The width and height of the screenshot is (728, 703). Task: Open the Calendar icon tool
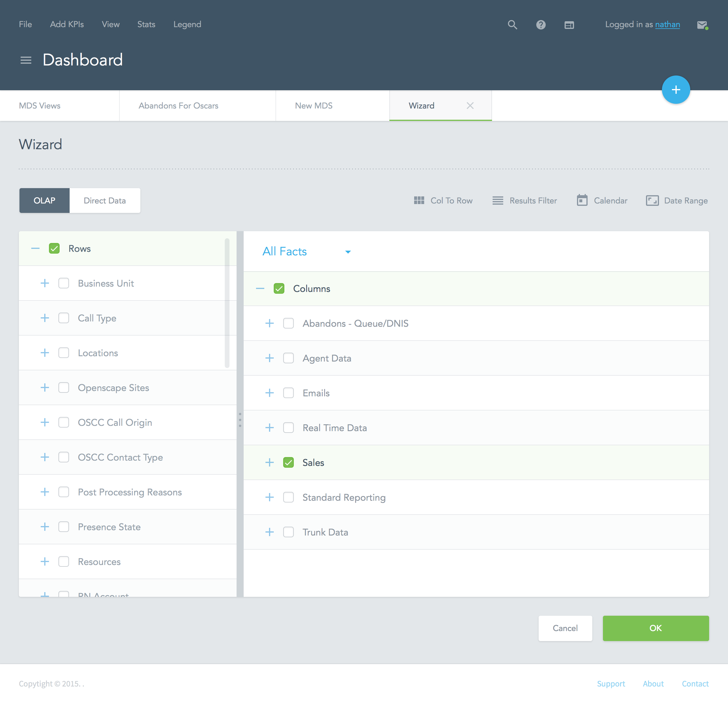[582, 201]
